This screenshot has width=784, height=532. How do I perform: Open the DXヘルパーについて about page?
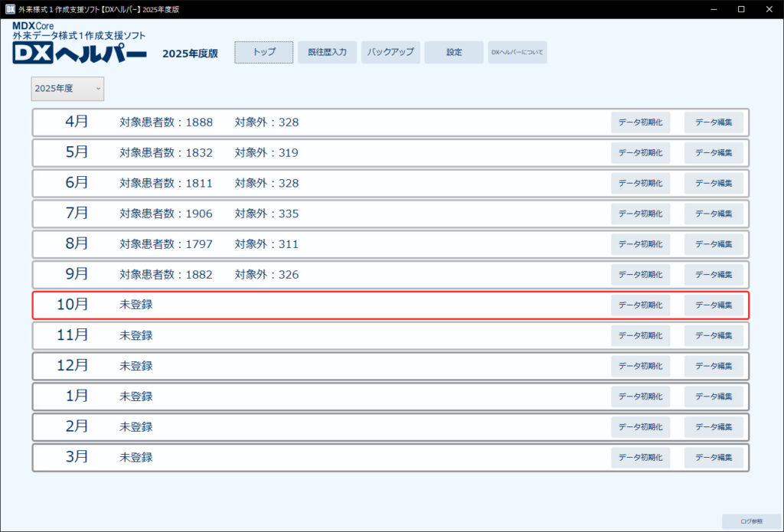pyautogui.click(x=518, y=52)
